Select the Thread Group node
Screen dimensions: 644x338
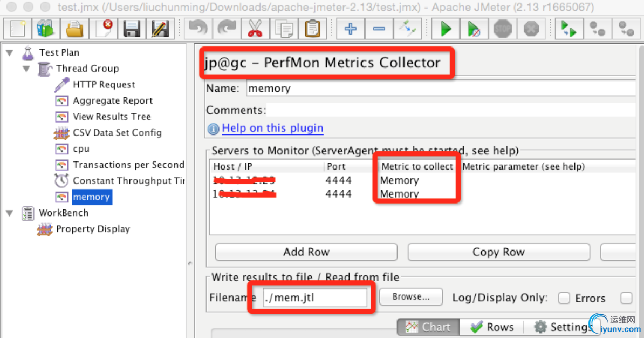[87, 69]
